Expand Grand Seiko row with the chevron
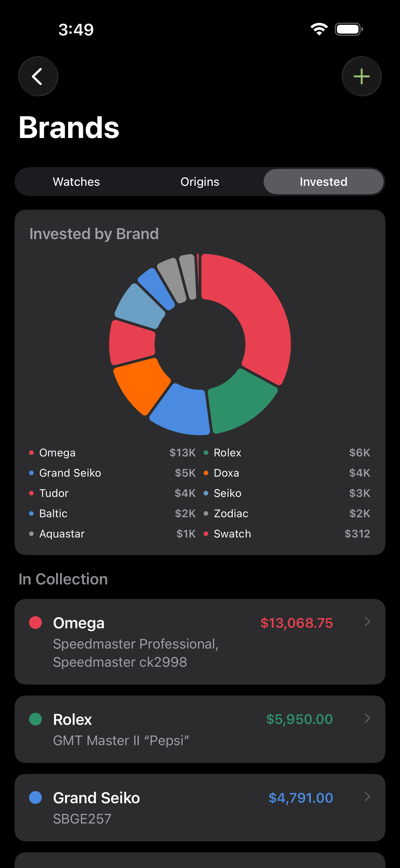400x868 pixels. (x=367, y=797)
